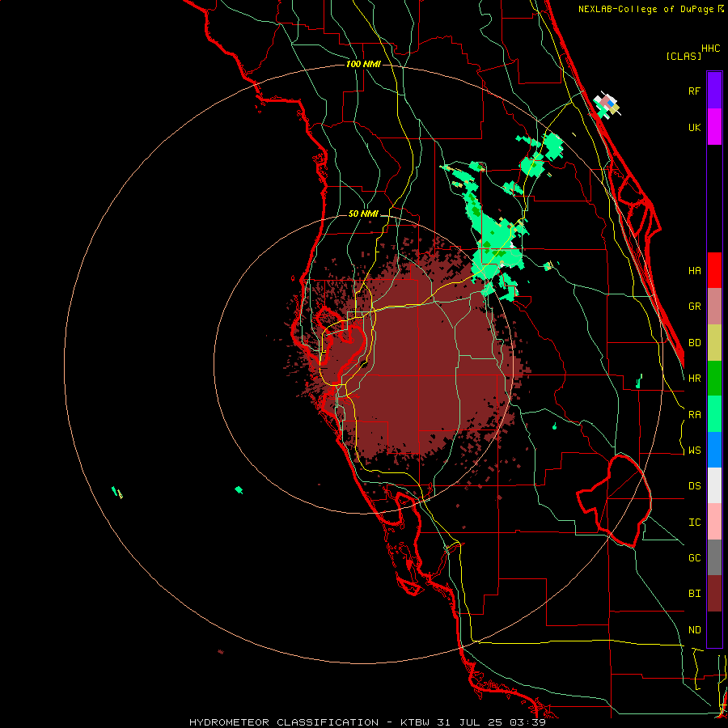The image size is (728, 728).
Task: Pick the dark green HR legend swatch
Action: click(x=714, y=379)
